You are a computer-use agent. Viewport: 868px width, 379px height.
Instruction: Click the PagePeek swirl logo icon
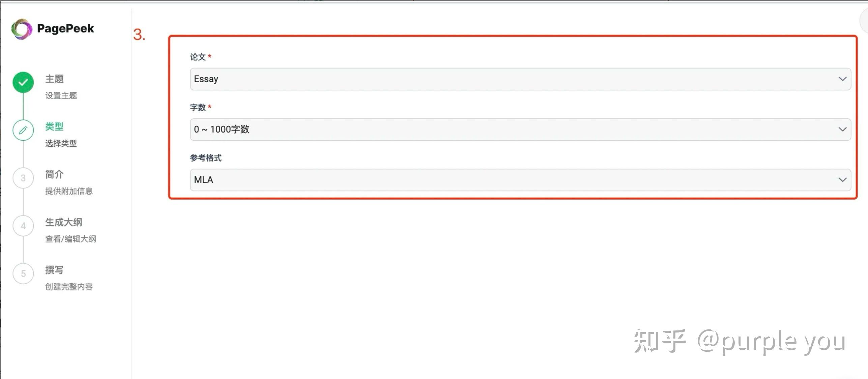click(x=22, y=29)
